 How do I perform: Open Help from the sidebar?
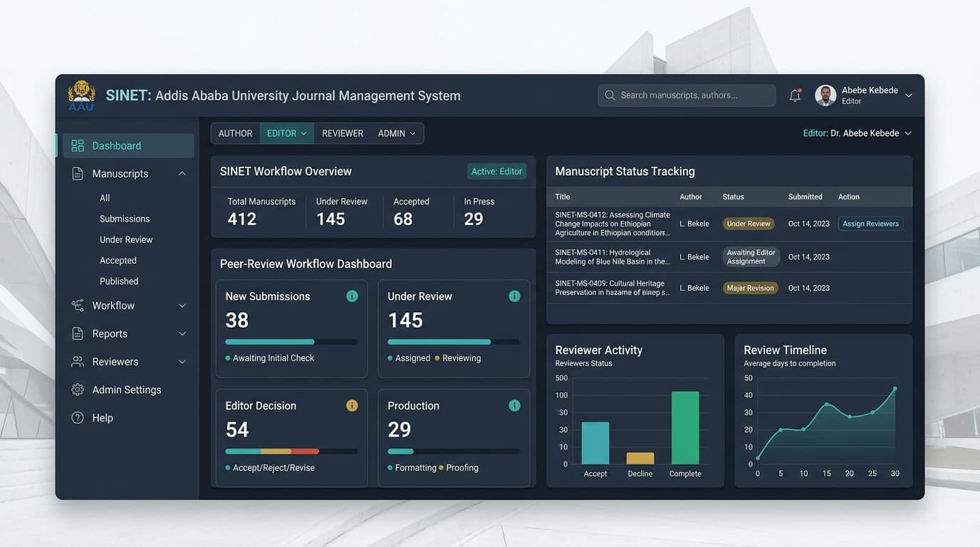102,418
